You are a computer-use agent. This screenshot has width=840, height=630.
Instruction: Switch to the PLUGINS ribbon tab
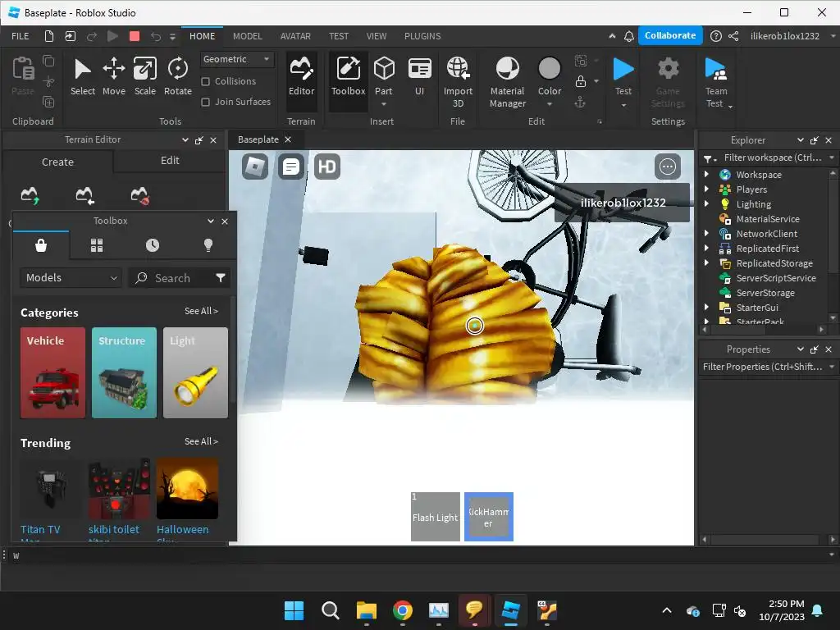[422, 36]
